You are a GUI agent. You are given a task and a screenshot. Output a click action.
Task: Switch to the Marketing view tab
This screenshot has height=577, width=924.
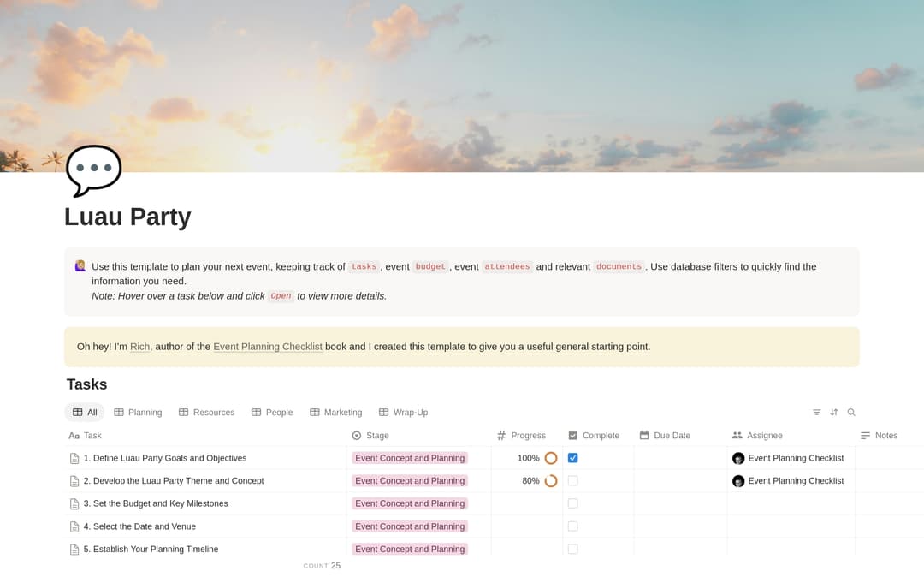coord(336,413)
